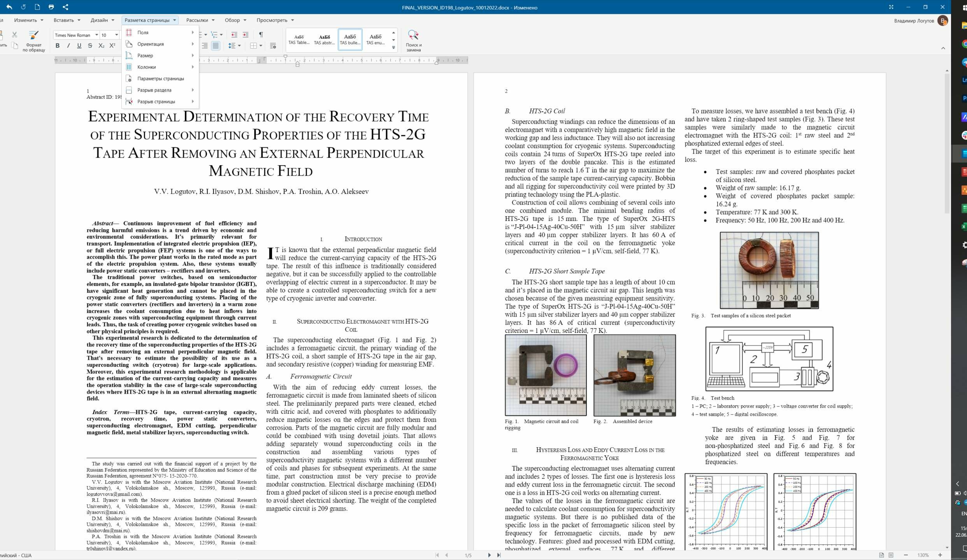Click the Fig. 3 test samples image
The width and height of the screenshot is (967, 560).
(769, 270)
